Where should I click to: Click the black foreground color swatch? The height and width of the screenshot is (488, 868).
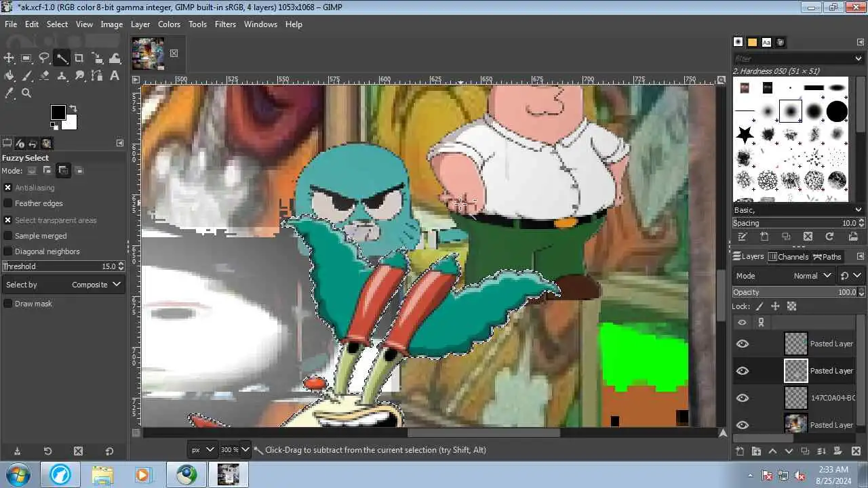pyautogui.click(x=58, y=113)
